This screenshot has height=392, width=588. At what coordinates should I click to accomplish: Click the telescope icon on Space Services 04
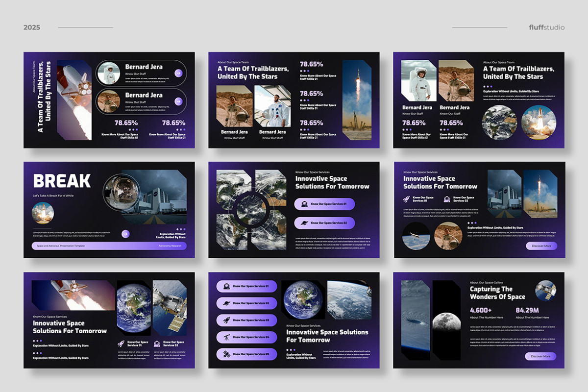226,337
